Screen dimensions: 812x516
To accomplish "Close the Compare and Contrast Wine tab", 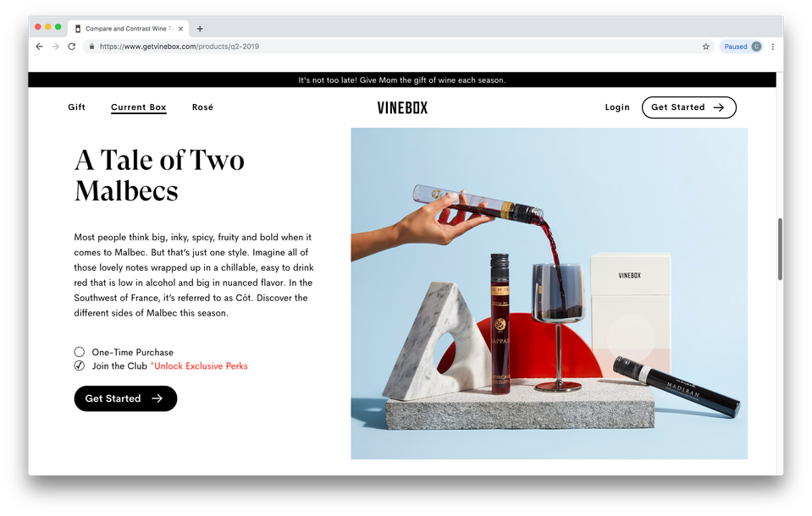I will (180, 29).
